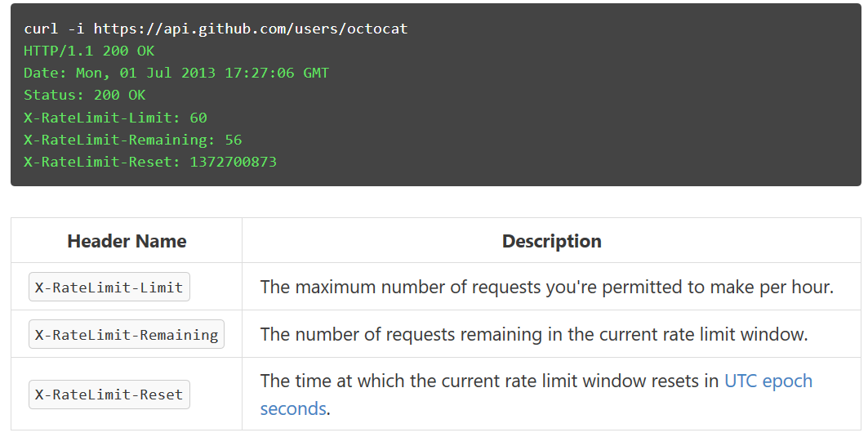This screenshot has height=437, width=868.
Task: Click the api.github.com URL in the curl command
Action: point(251,29)
